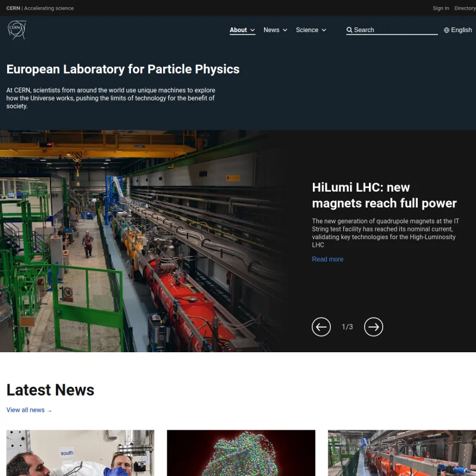
Task: Click European Laboratory for Particle Physics heading
Action: 123,69
